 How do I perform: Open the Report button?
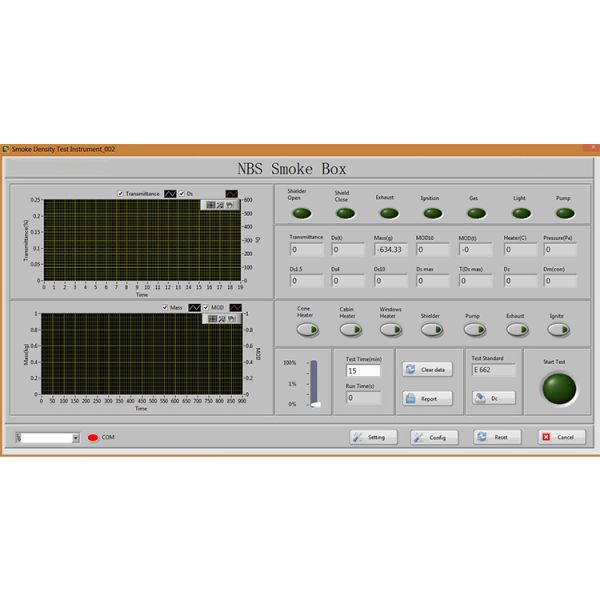(427, 398)
